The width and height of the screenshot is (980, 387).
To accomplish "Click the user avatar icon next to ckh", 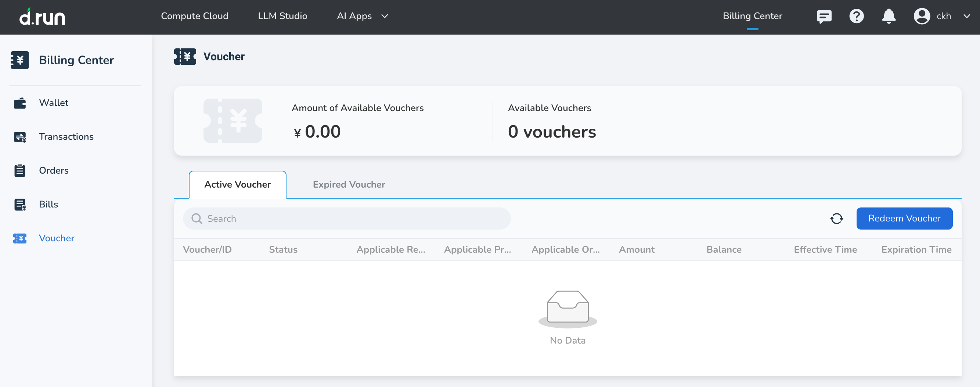I will tap(922, 16).
